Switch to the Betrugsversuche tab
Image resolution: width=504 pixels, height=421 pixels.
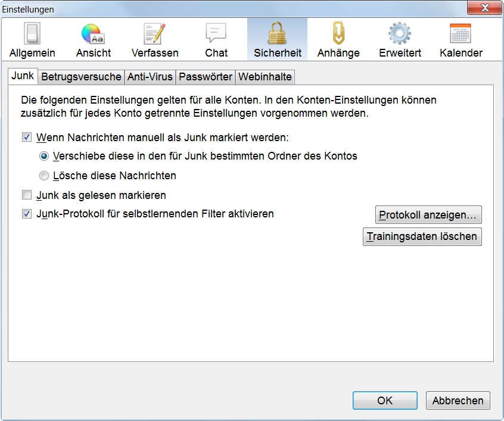[81, 77]
